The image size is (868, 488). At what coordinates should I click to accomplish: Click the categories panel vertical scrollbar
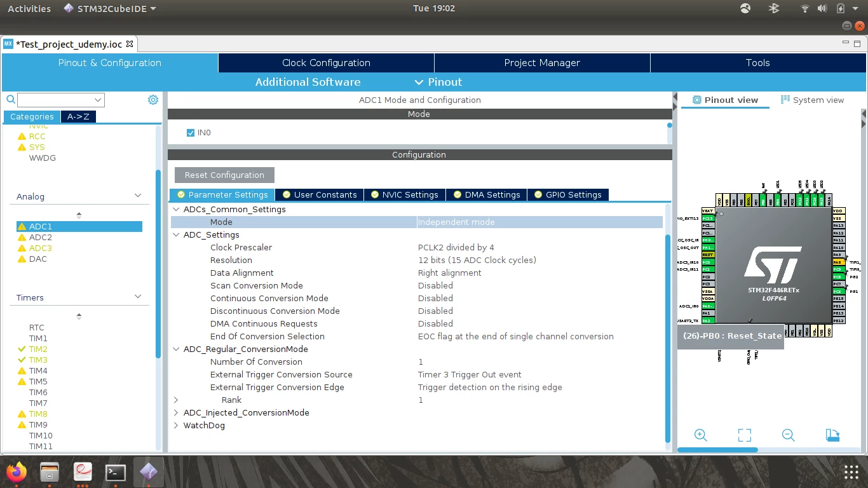click(158, 266)
